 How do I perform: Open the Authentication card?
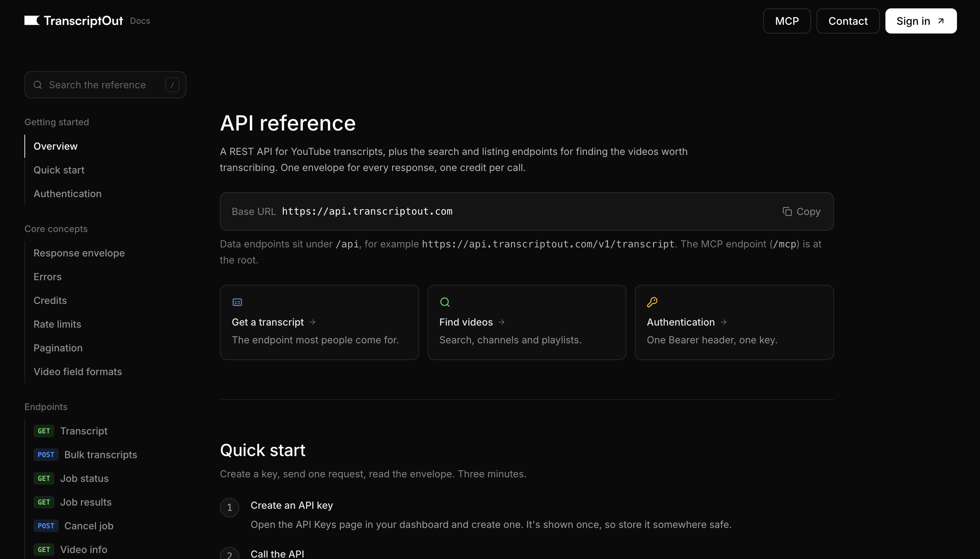click(734, 322)
